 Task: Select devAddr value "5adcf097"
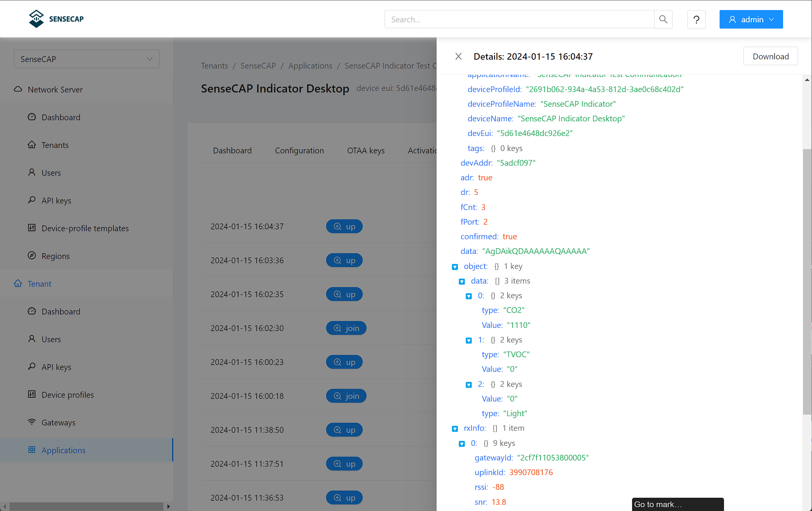[x=516, y=163]
